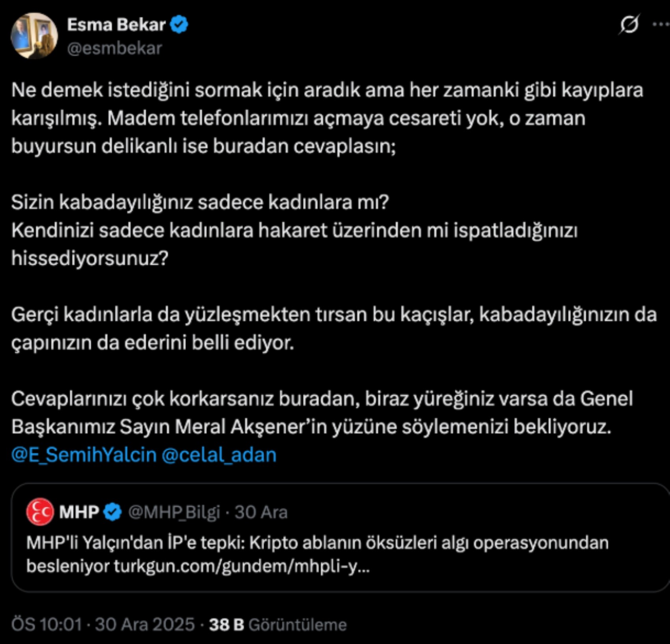670x644 pixels.
Task: Click the MHP logo avatar in quoted post
Action: click(x=39, y=512)
